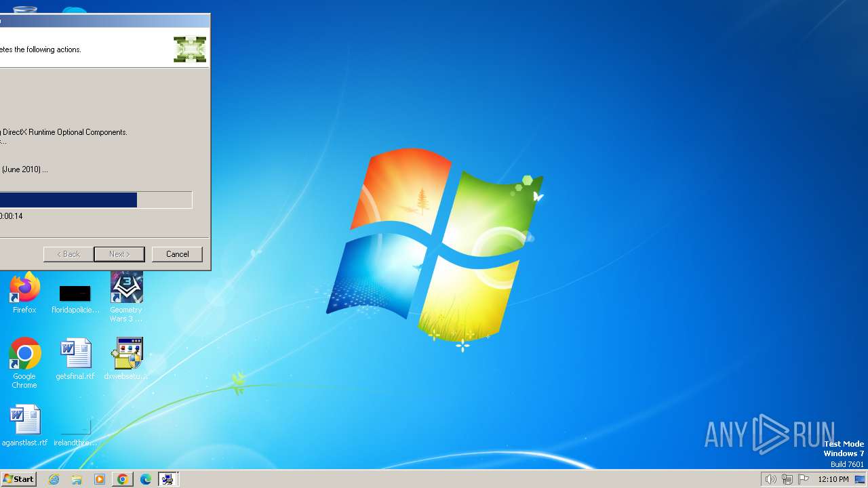Open Firefox desktop shortcut
Image resolution: width=868 pixels, height=488 pixels.
pyautogui.click(x=24, y=293)
